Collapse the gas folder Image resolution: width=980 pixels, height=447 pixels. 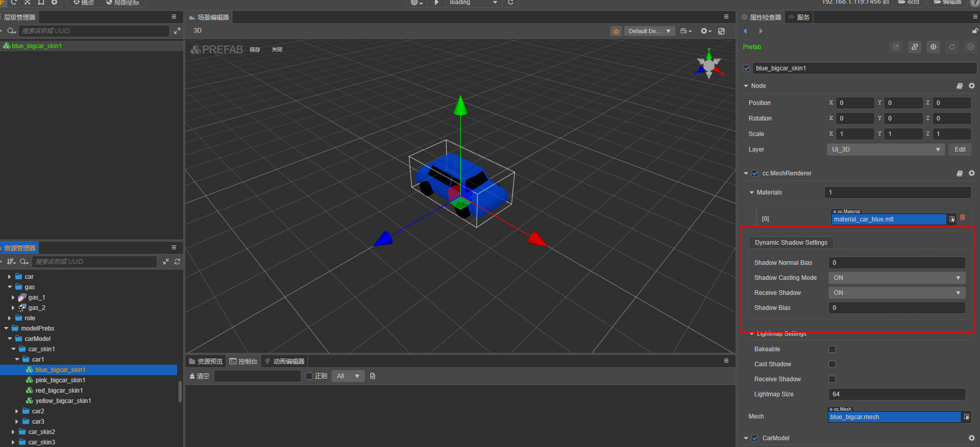click(x=9, y=287)
